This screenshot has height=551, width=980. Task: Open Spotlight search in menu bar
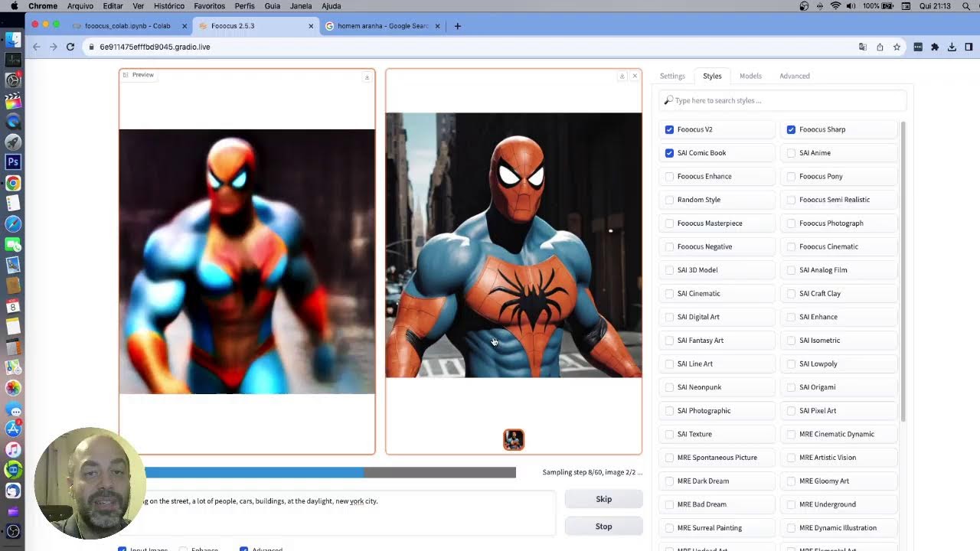click(x=966, y=6)
